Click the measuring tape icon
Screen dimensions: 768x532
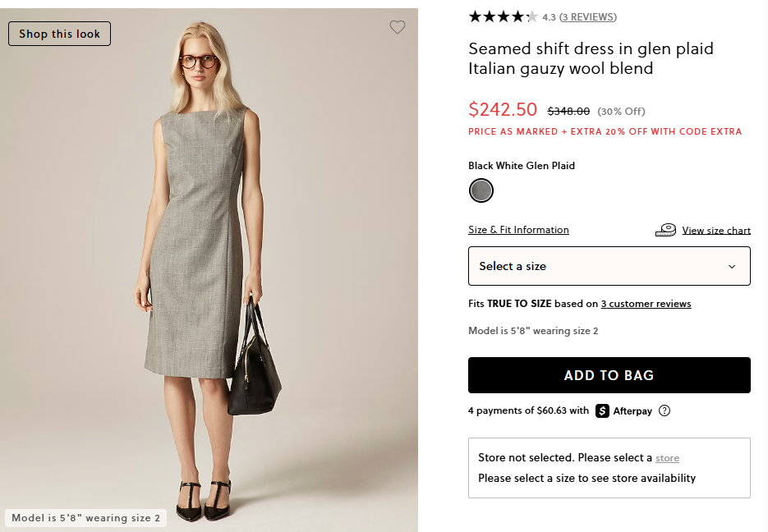665,231
